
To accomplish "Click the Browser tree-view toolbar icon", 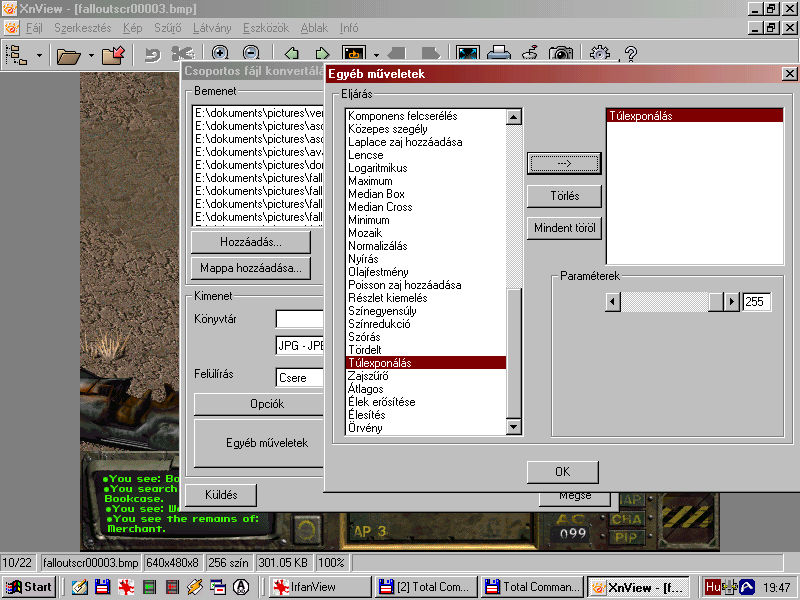I will pyautogui.click(x=17, y=55).
